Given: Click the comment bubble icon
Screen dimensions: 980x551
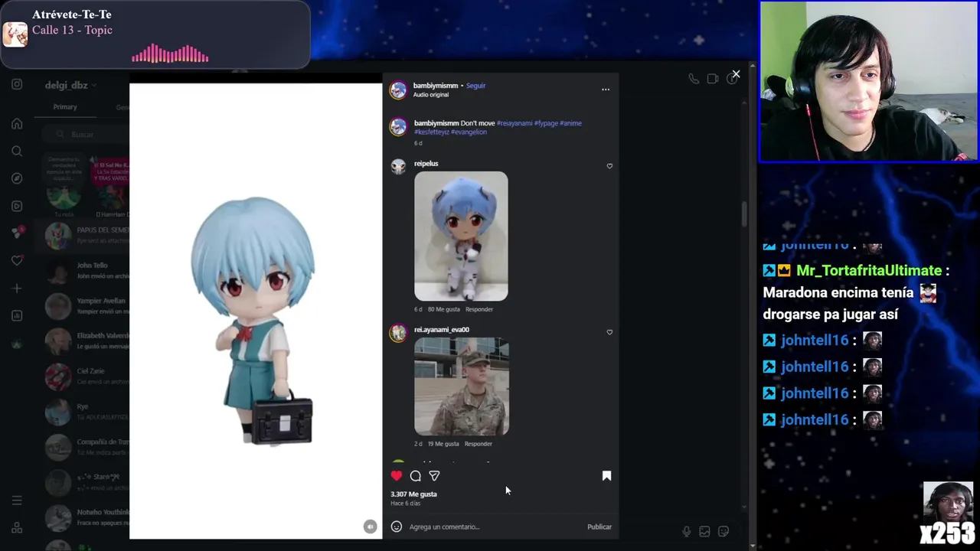Looking at the screenshot, I should click(x=416, y=476).
